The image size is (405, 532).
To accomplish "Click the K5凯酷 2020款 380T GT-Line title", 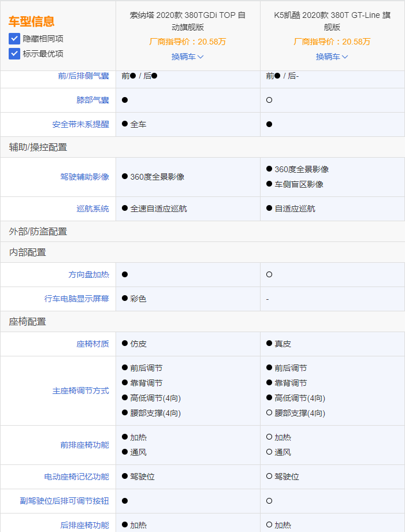I will click(x=332, y=21).
